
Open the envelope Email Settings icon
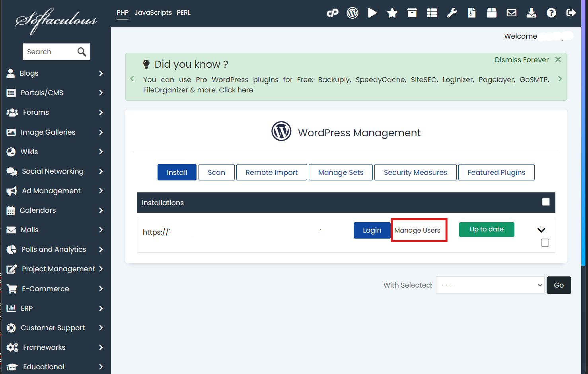pos(512,13)
